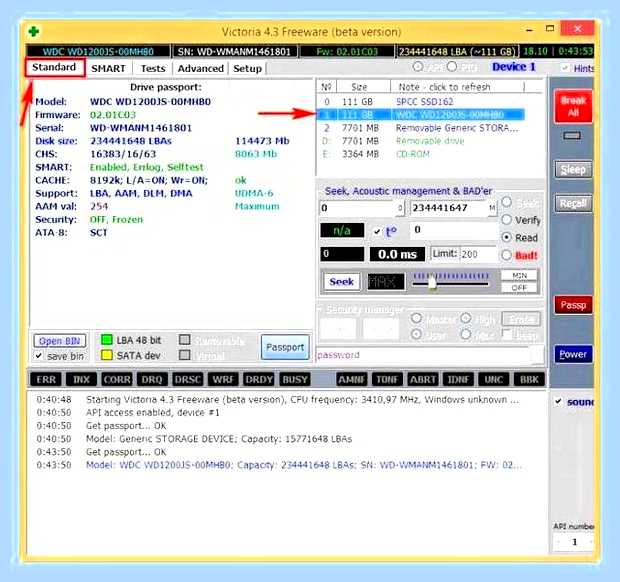Viewport: 620px width, 582px height.
Task: Click the Break All button
Action: point(573,106)
